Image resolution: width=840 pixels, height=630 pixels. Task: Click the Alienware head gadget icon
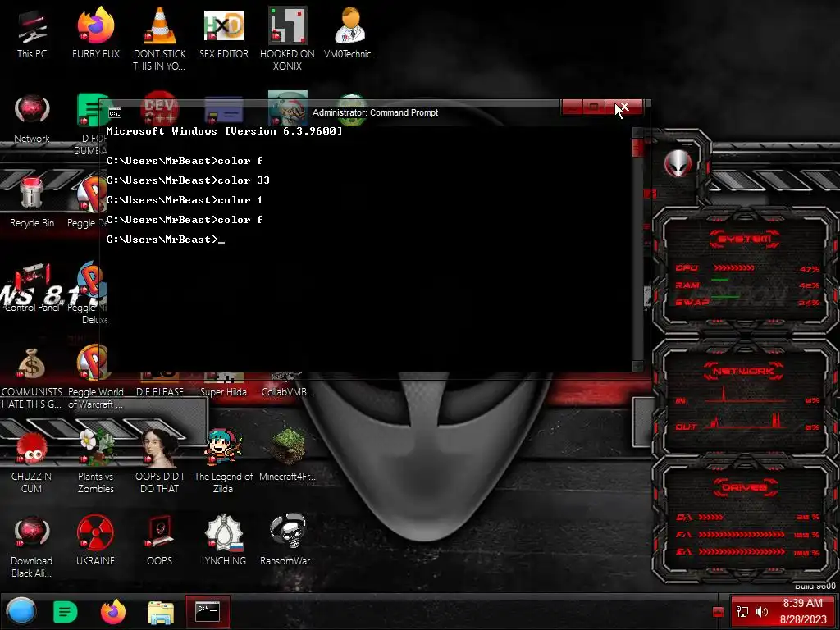[x=678, y=164]
